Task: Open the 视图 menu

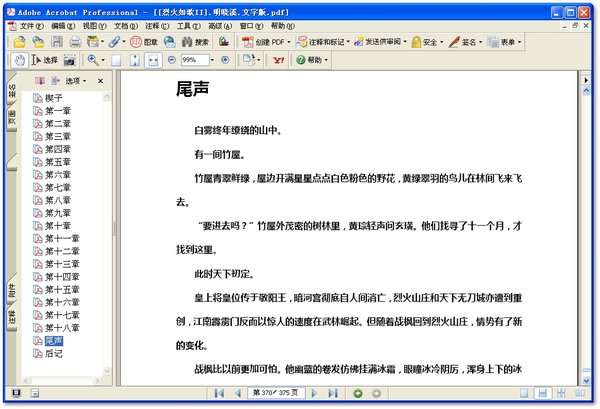Action: coord(95,26)
